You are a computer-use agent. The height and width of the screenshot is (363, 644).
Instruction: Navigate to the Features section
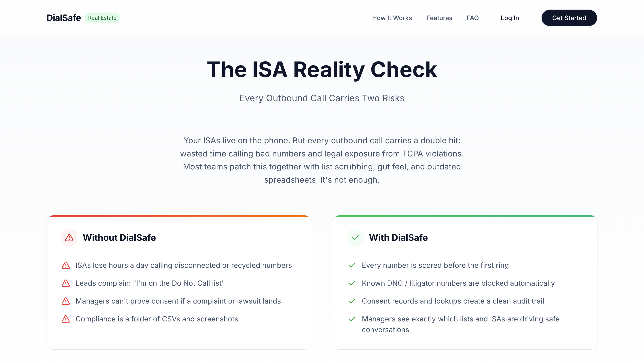439,18
